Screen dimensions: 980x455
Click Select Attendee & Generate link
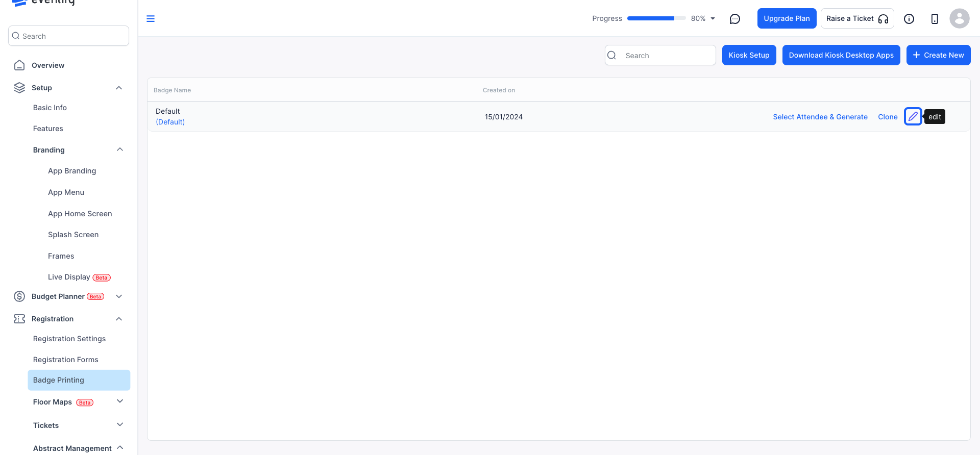(x=820, y=117)
